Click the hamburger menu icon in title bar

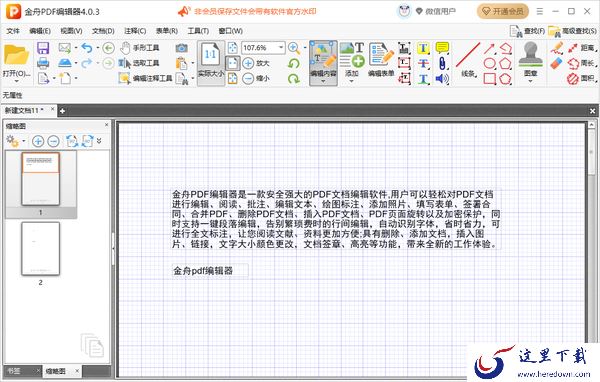540,11
